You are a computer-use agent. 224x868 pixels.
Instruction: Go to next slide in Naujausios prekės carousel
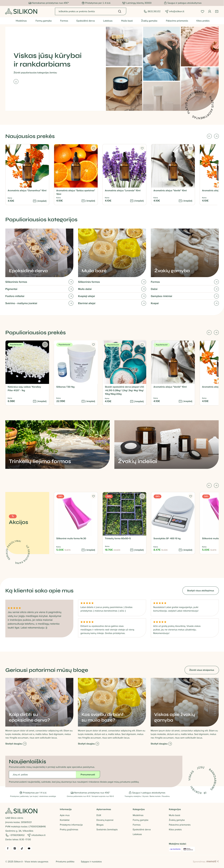click(216, 136)
